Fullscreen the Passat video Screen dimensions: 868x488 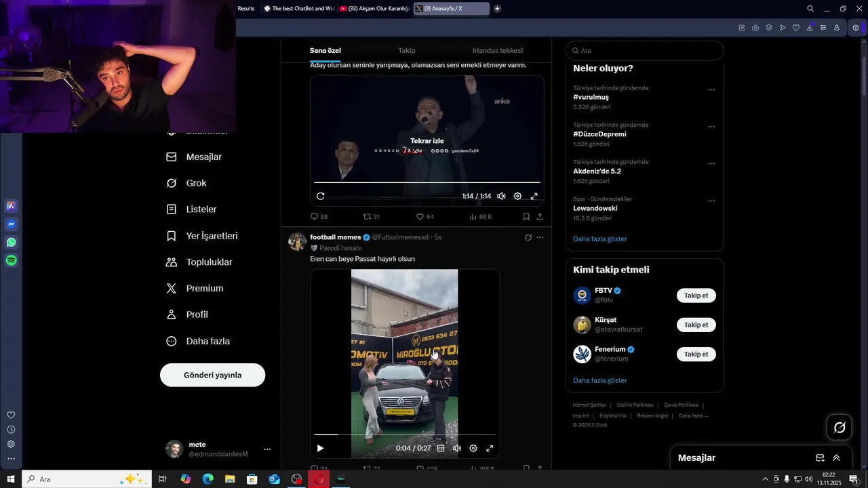(x=490, y=448)
